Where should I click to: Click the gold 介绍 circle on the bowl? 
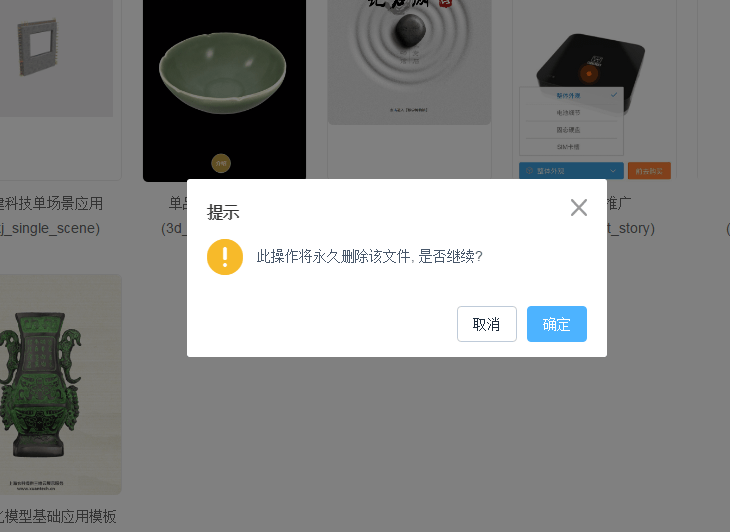pyautogui.click(x=221, y=163)
